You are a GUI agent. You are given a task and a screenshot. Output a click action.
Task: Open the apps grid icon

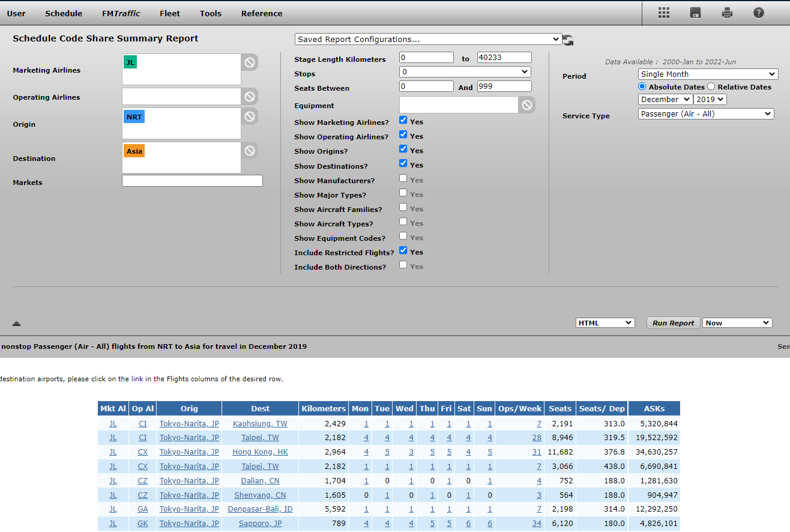click(x=663, y=13)
